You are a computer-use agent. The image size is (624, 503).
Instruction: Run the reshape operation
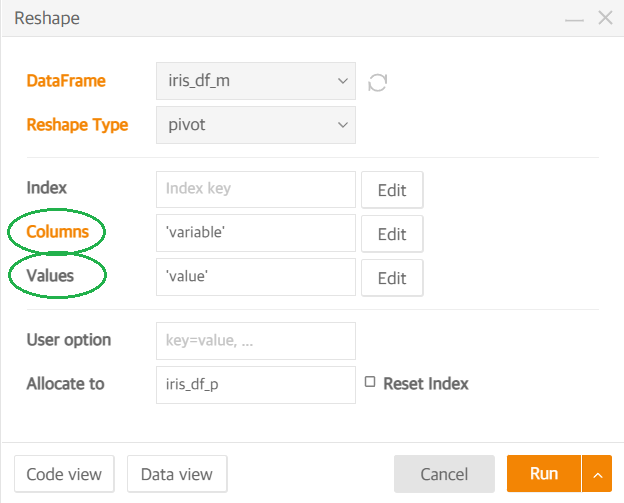point(544,474)
